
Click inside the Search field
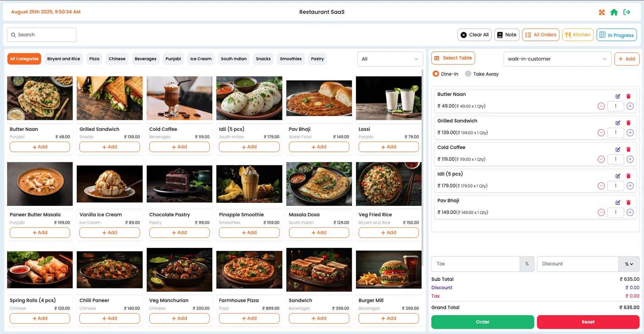(41, 35)
